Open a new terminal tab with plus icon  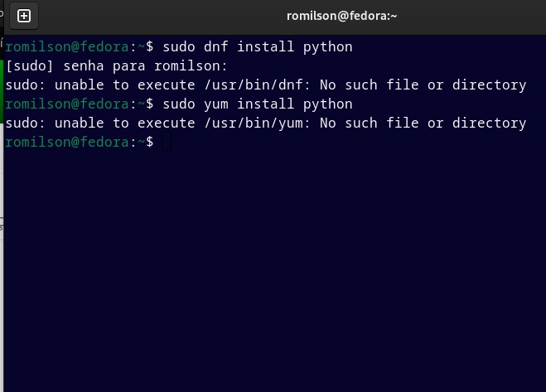(24, 16)
